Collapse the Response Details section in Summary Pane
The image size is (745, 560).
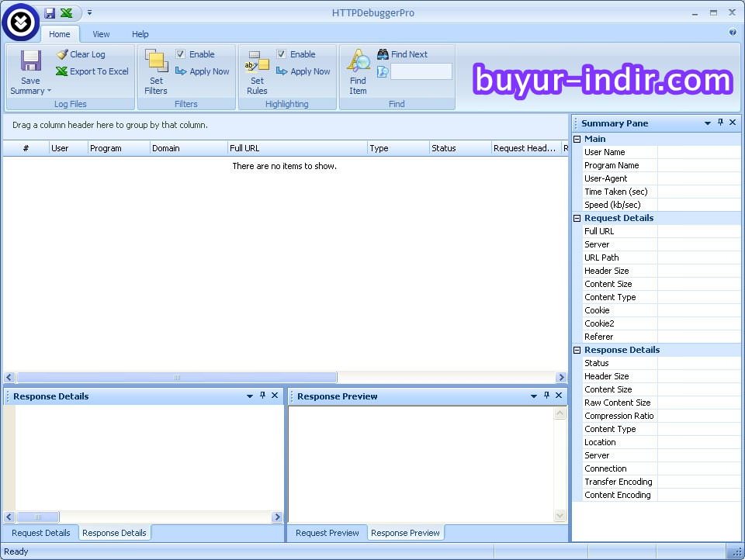tap(577, 350)
